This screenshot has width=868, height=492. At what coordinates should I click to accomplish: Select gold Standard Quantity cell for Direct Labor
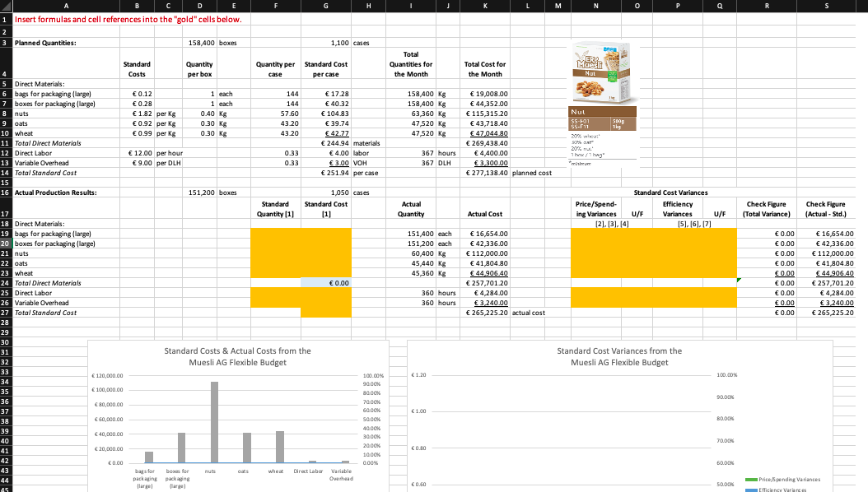(276, 293)
